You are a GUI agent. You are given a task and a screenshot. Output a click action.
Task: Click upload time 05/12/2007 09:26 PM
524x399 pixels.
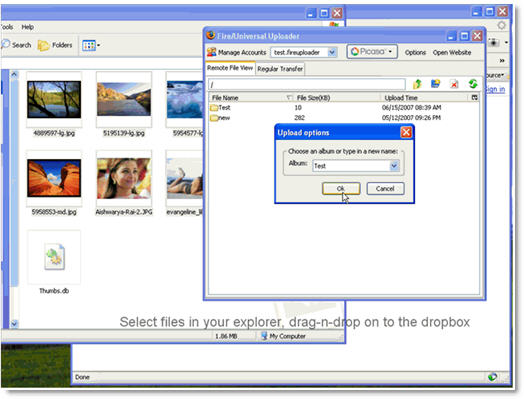pos(411,118)
